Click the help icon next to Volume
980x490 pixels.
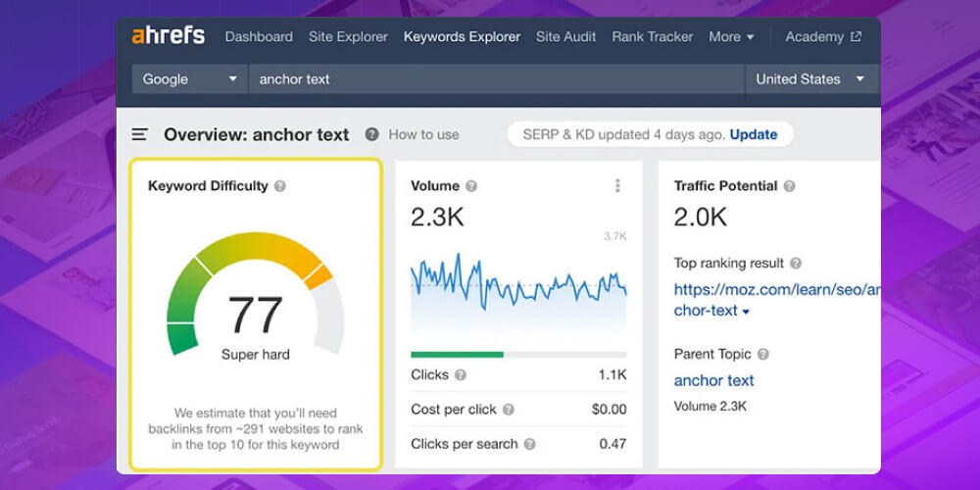point(471,186)
